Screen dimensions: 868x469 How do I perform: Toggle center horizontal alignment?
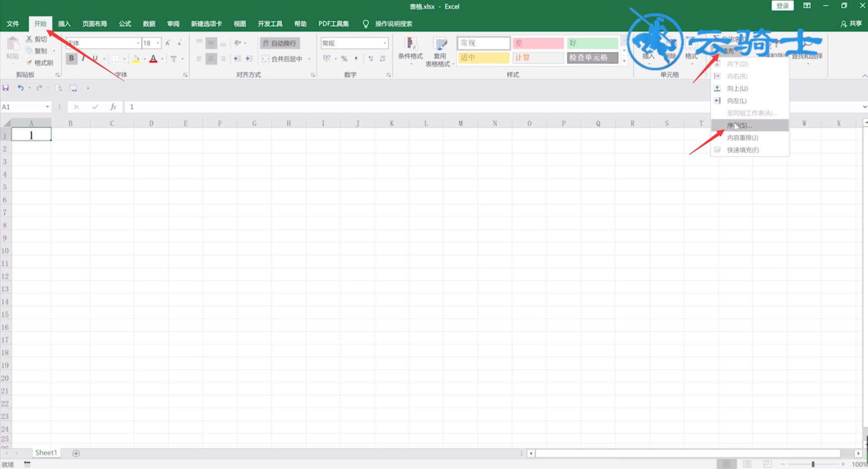[211, 58]
